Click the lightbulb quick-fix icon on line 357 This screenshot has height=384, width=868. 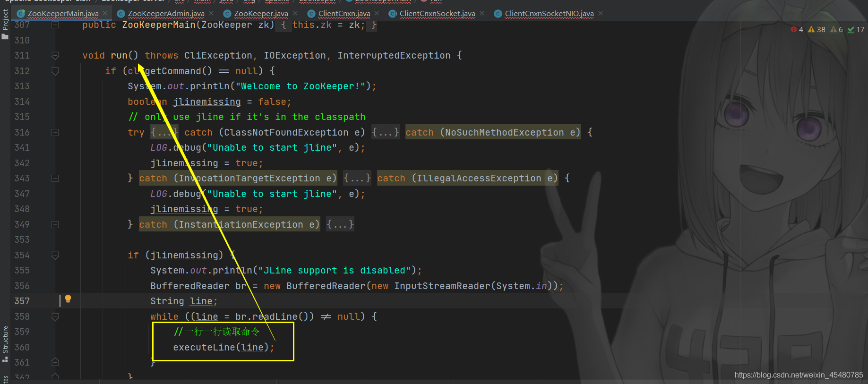click(x=68, y=299)
